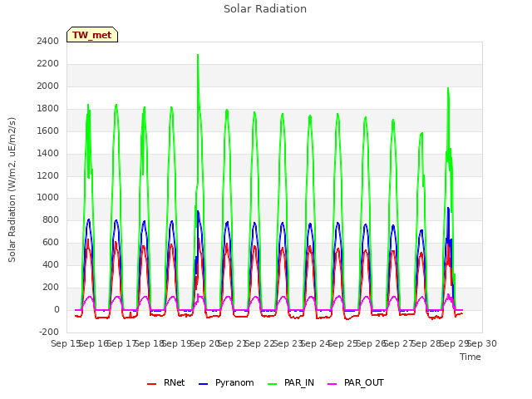Click the 2000 y-axis tick label
This screenshot has height=399, width=532.
coord(48,86)
